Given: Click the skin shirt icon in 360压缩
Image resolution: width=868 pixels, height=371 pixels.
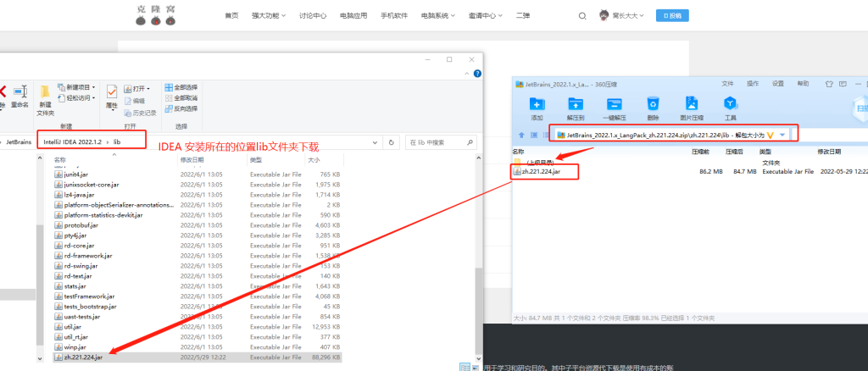Looking at the screenshot, I should coord(829,84).
